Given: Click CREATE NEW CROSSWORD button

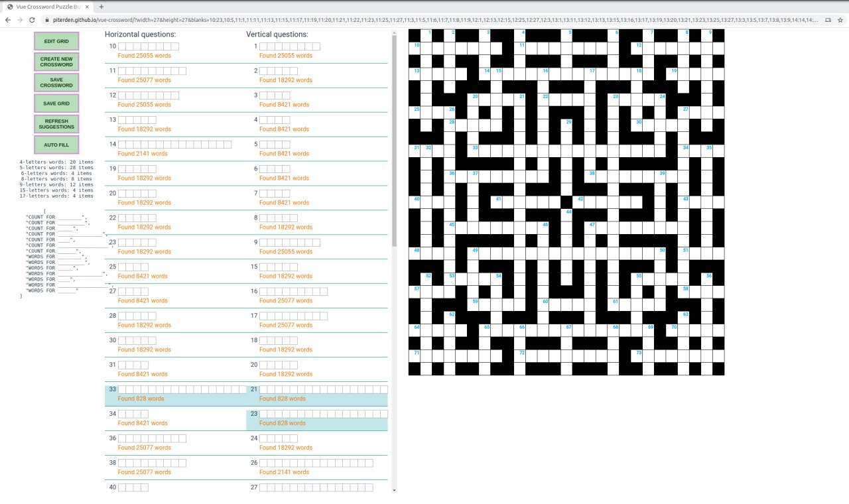Looking at the screenshot, I should pyautogui.click(x=56, y=62).
